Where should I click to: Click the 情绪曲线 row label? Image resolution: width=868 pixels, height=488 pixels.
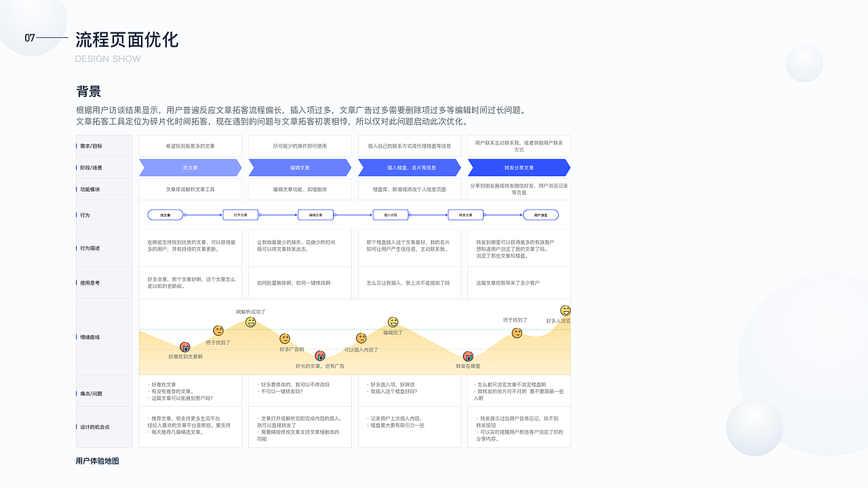(x=90, y=336)
